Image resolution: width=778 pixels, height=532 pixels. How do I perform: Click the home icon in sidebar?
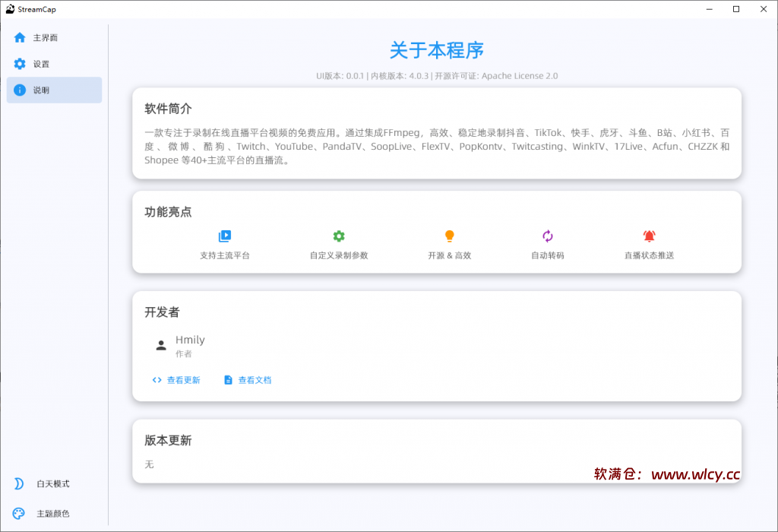[20, 38]
